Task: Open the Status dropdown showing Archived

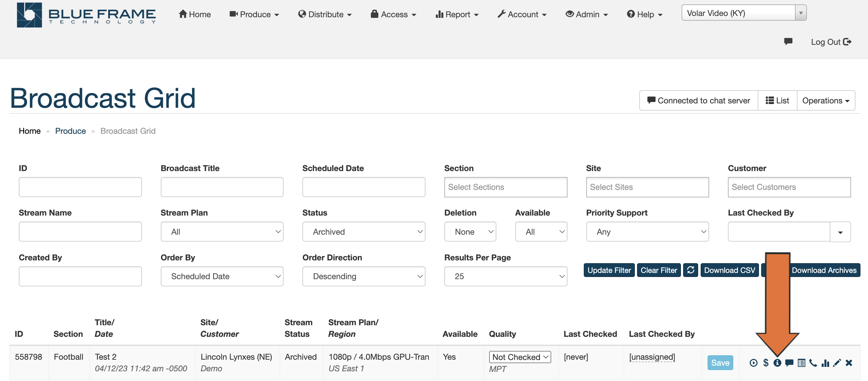Action: point(363,232)
